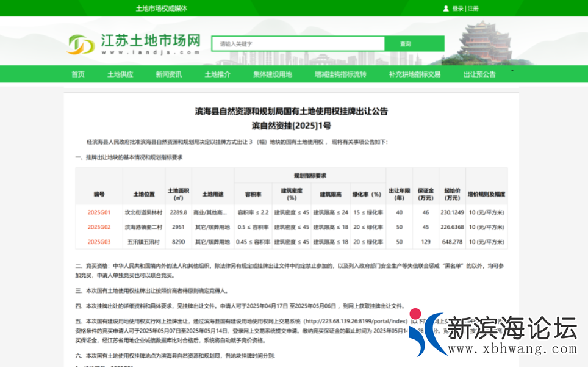Click the 登录 login link
588x368 pixels.
pyautogui.click(x=457, y=9)
